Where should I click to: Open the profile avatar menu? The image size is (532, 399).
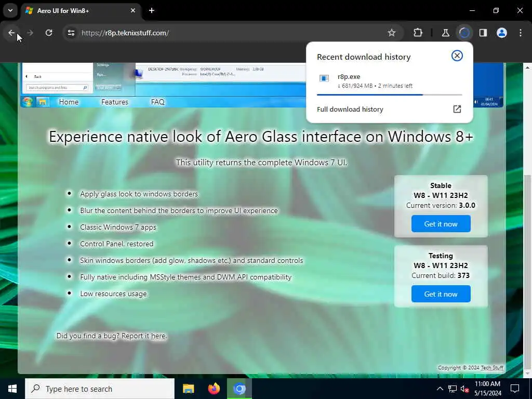(x=502, y=33)
